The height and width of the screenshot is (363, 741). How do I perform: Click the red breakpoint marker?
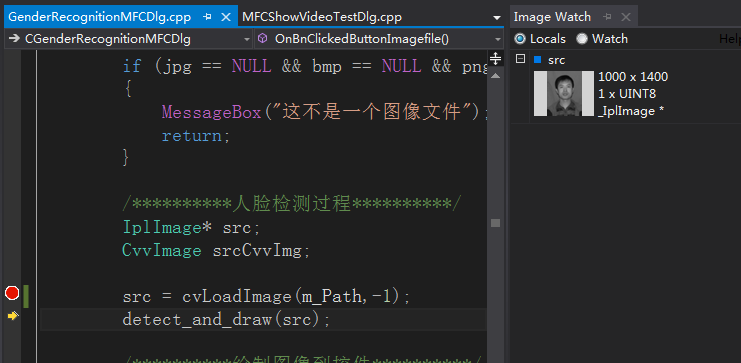[x=12, y=293]
